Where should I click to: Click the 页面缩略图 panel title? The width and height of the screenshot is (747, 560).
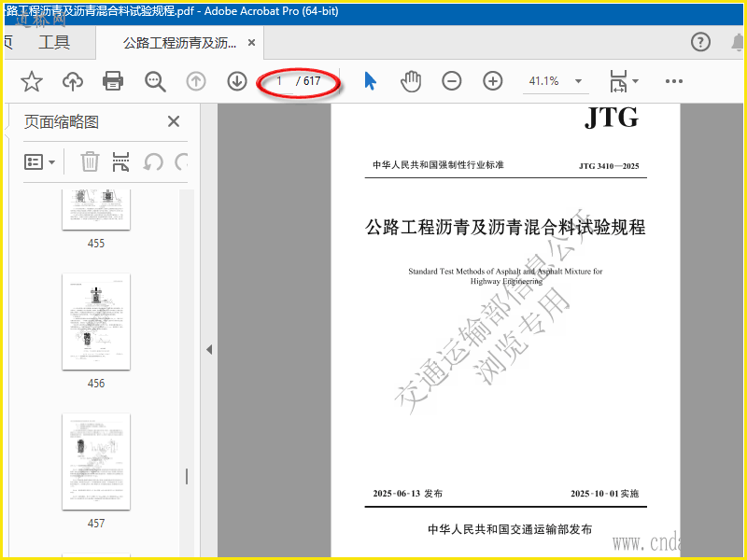(62, 122)
